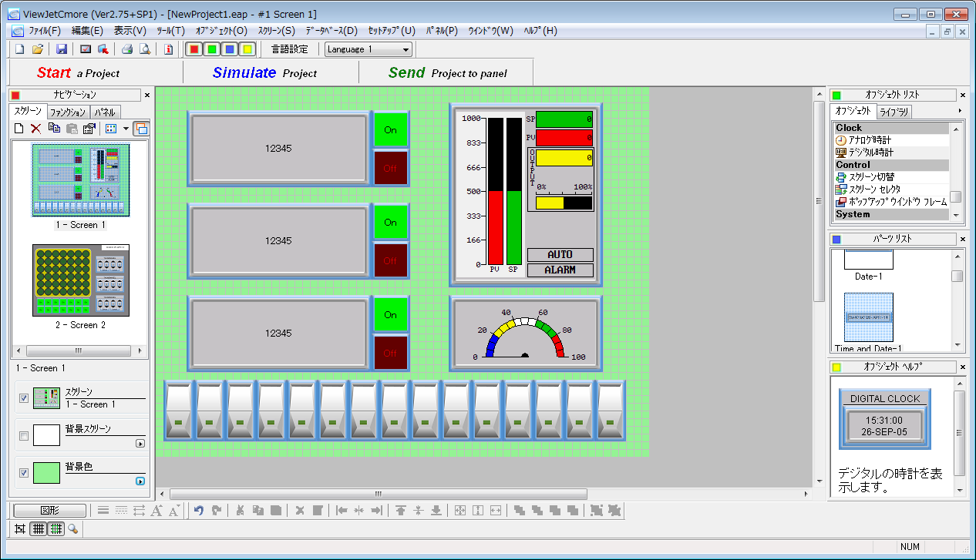Click Simulate Project button
The width and height of the screenshot is (976, 560).
tap(264, 73)
